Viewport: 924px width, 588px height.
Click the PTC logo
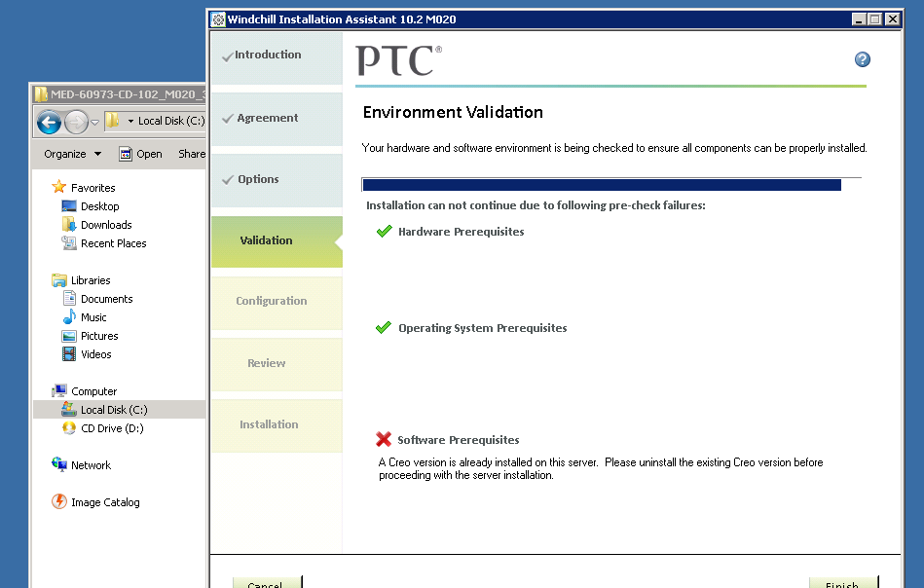(399, 60)
